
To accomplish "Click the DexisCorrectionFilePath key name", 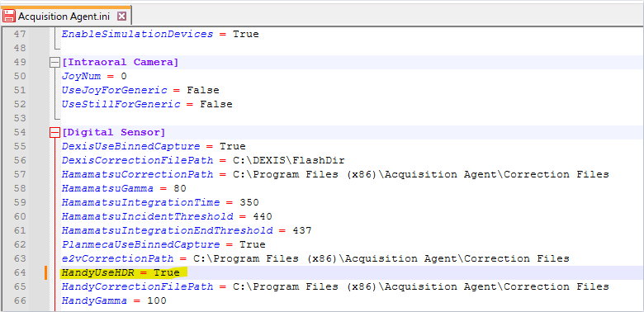I will click(137, 160).
